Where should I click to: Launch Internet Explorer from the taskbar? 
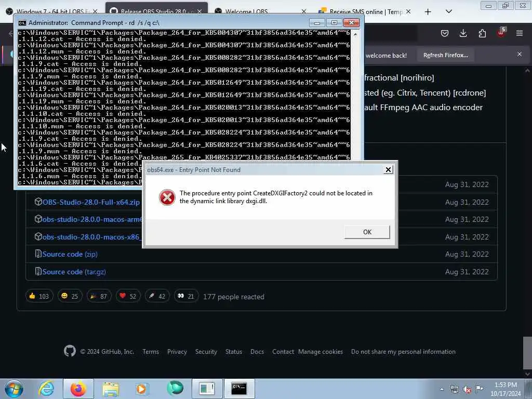pyautogui.click(x=46, y=389)
